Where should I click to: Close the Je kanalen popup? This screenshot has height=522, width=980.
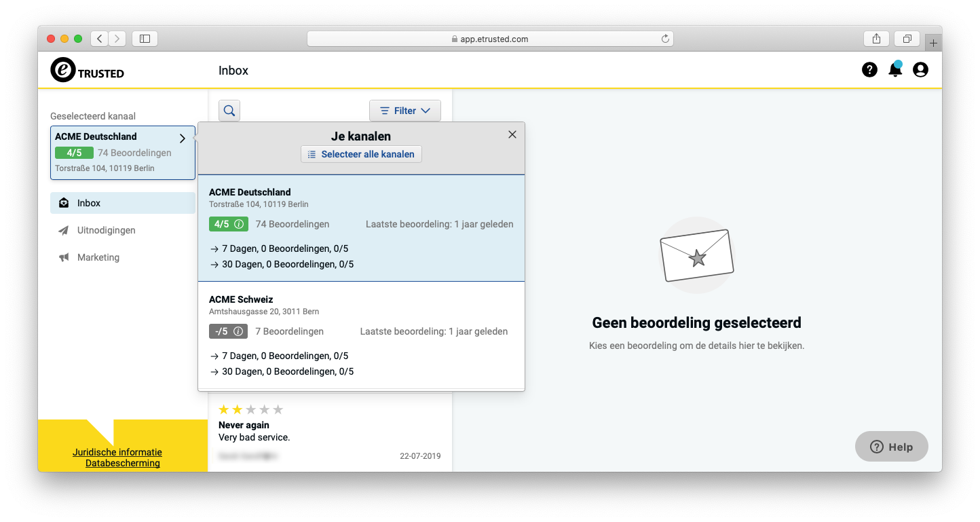tap(512, 134)
